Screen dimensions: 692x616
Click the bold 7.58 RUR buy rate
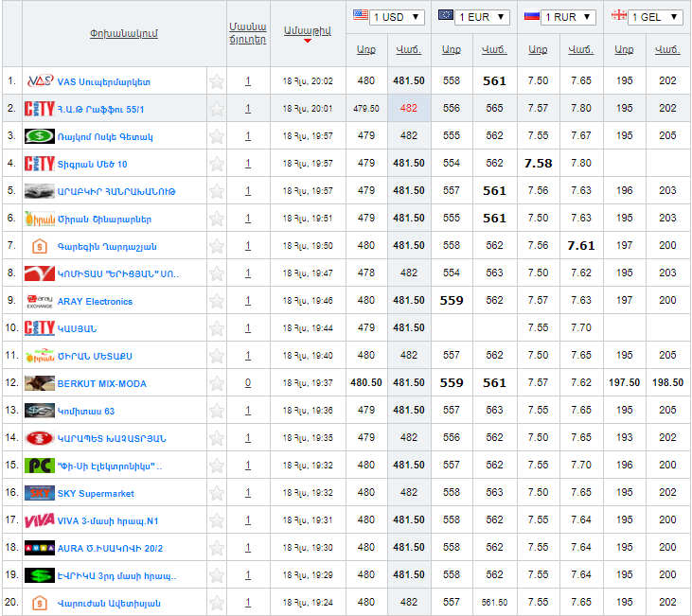click(x=538, y=164)
